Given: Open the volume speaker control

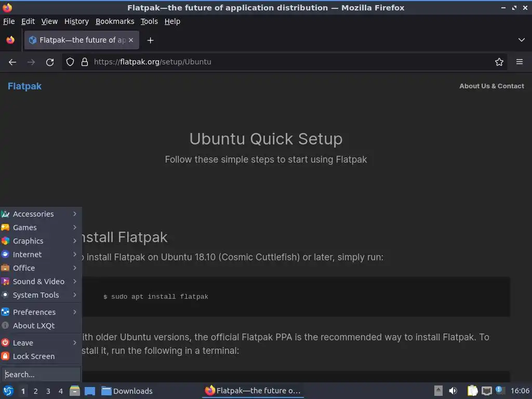Looking at the screenshot, I should (453, 391).
